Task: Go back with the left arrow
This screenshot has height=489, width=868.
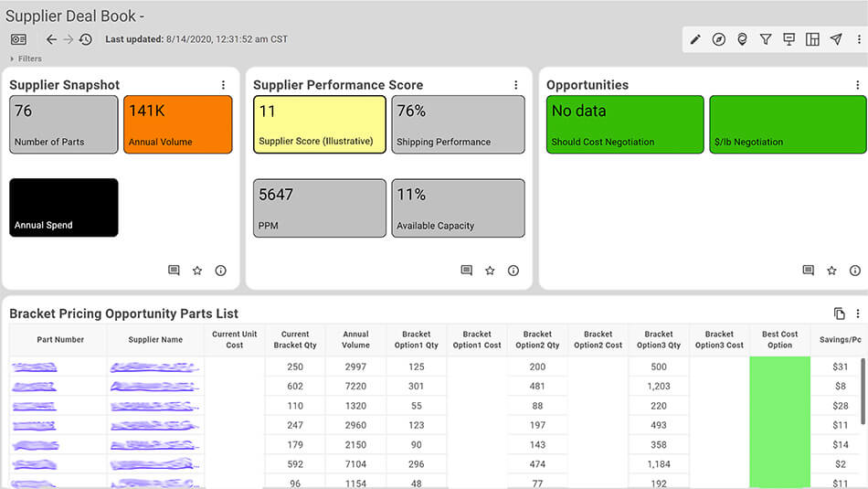Action: (x=51, y=39)
